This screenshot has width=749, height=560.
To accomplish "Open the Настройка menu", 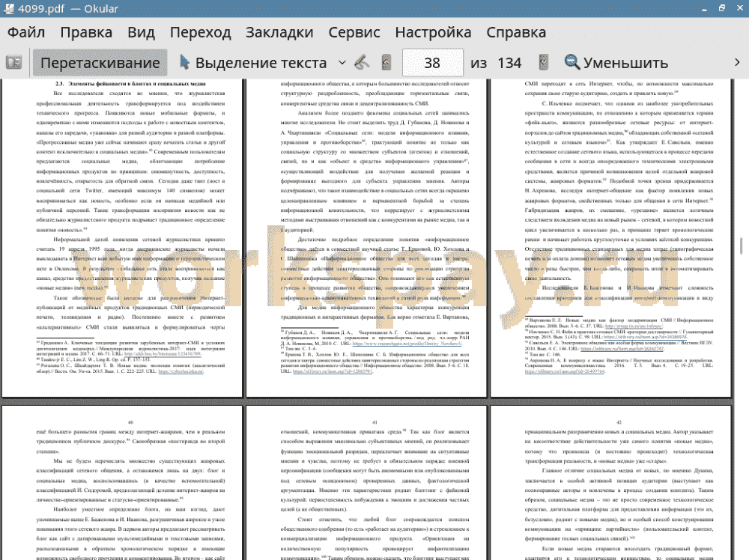I will (433, 32).
